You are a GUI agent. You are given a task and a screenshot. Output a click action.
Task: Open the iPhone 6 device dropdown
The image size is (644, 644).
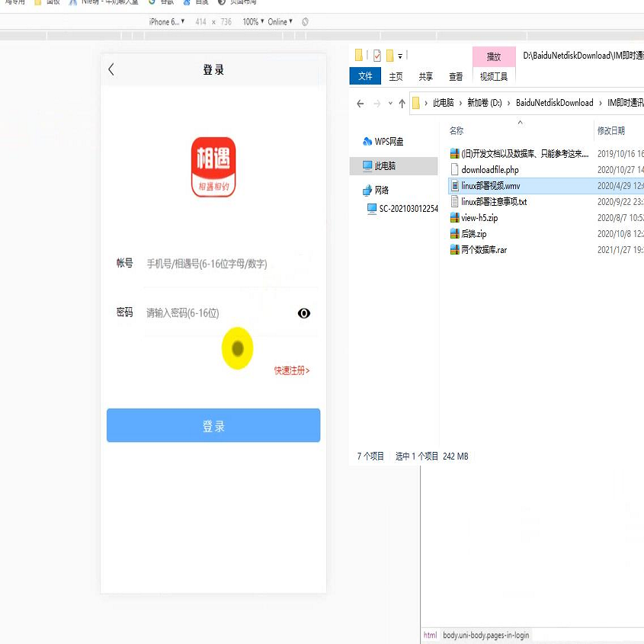pos(167,22)
